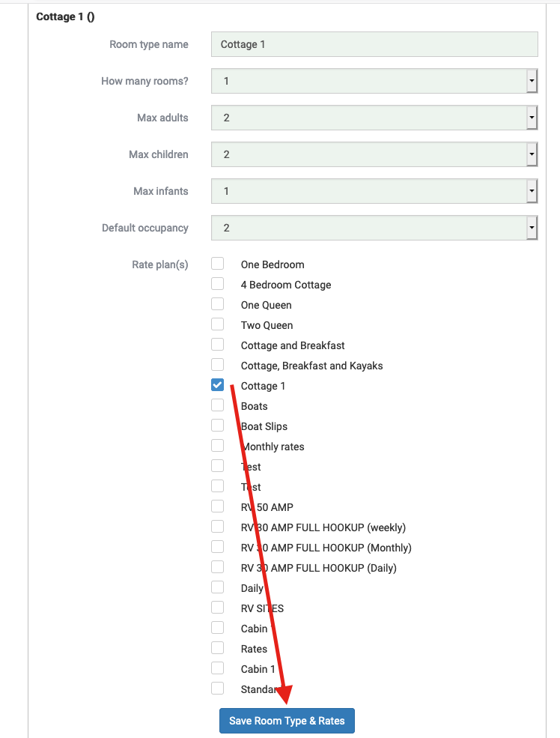Open the Max children dropdown
This screenshot has height=738, width=560.
[374, 154]
